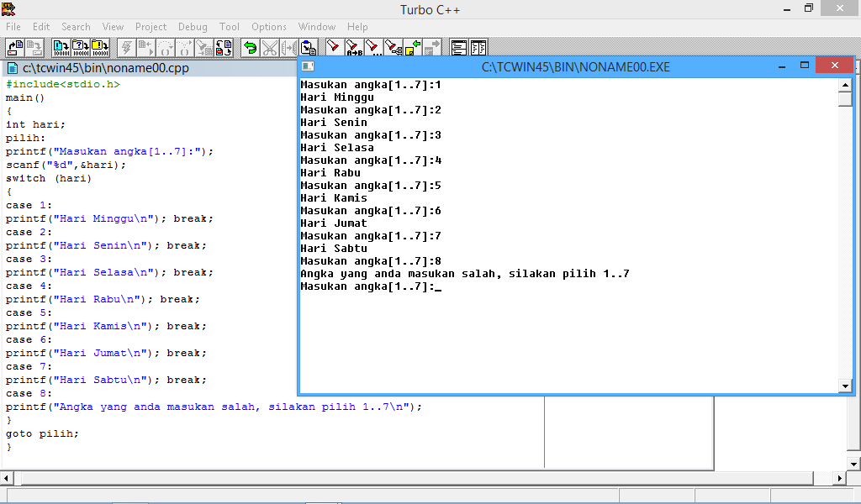
Task: Click the Turbo C++ application title icon
Action: pos(8,8)
